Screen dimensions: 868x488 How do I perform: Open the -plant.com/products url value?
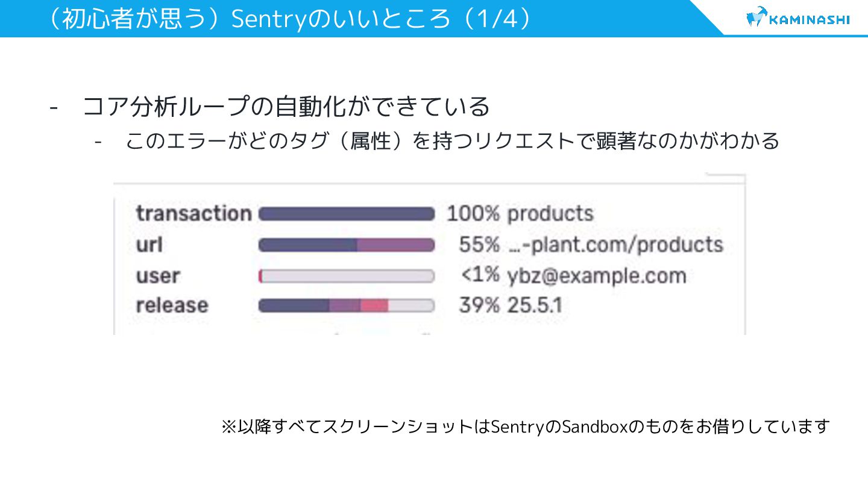point(615,245)
